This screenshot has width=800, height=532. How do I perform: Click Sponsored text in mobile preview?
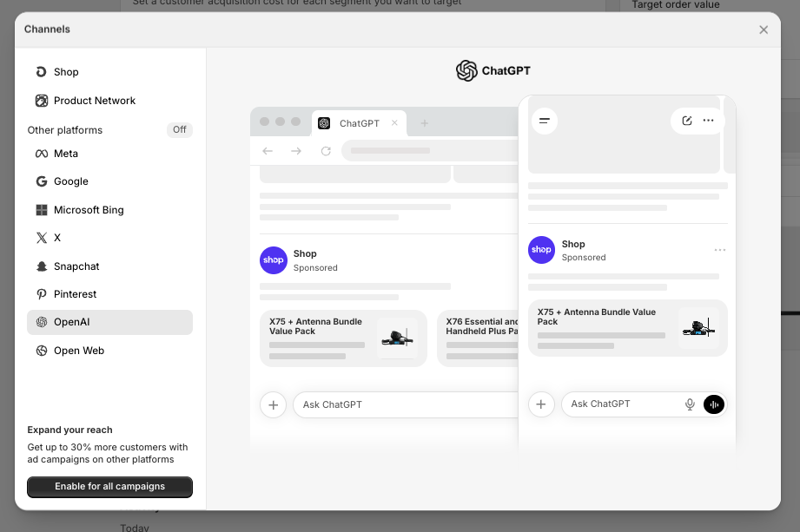coord(584,258)
